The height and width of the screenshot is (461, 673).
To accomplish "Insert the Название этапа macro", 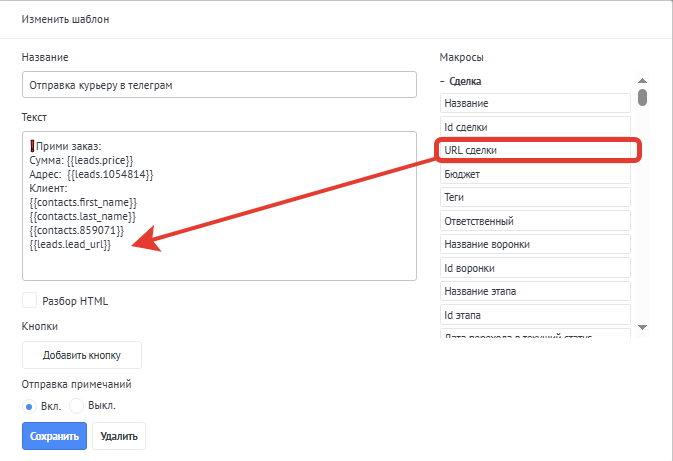I will 535,291.
